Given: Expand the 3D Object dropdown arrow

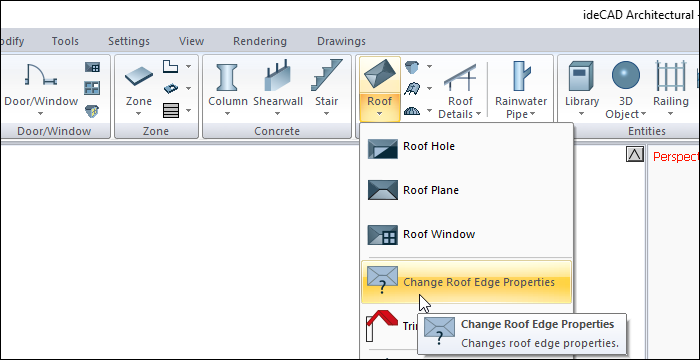Looking at the screenshot, I should tap(643, 114).
